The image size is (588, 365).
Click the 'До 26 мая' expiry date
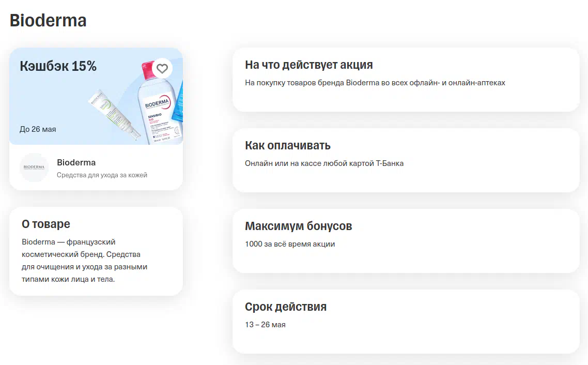pyautogui.click(x=38, y=129)
